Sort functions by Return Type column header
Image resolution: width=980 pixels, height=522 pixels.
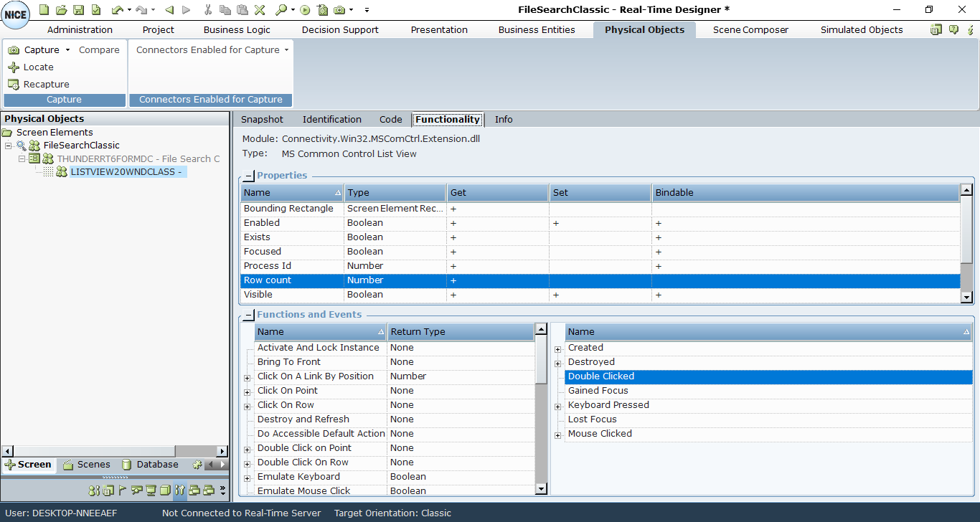[461, 332]
